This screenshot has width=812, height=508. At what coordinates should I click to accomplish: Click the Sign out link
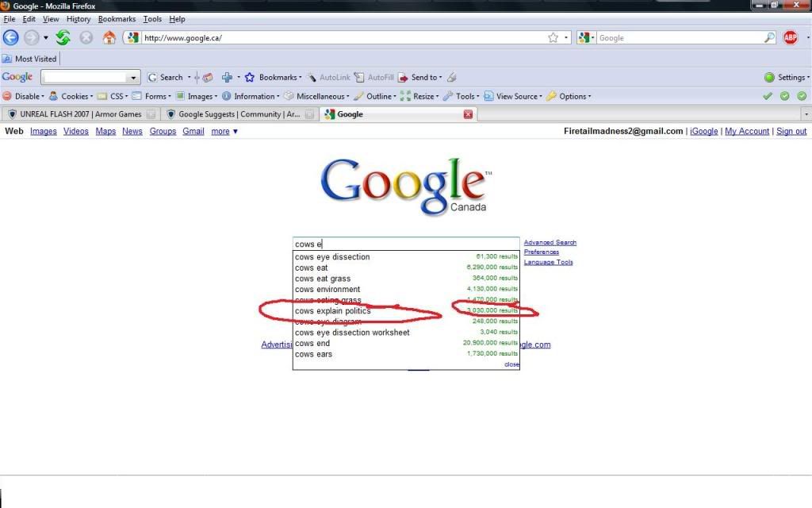tap(791, 131)
